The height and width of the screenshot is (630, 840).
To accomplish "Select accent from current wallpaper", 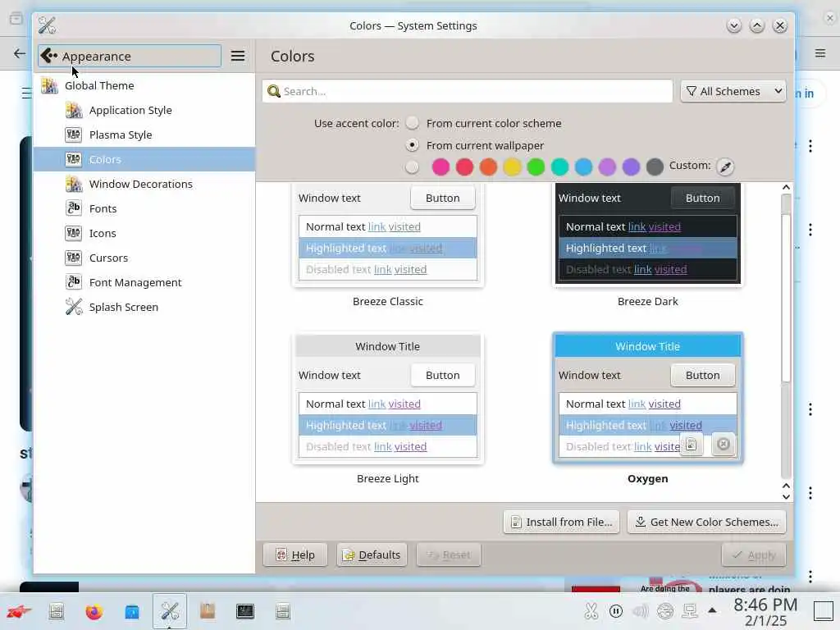I will [x=412, y=145].
